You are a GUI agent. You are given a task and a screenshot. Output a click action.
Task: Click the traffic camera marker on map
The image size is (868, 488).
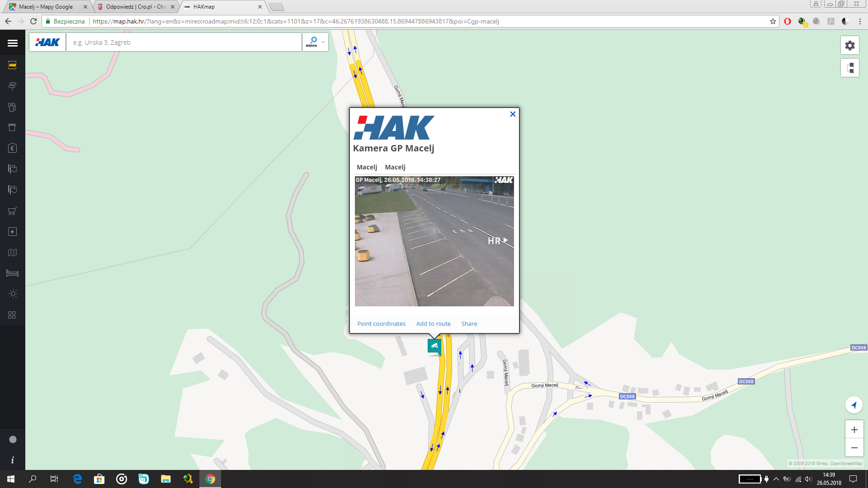pyautogui.click(x=434, y=346)
